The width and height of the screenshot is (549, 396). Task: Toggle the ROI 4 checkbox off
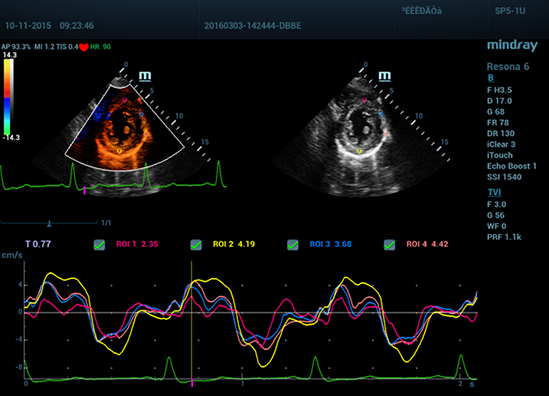click(x=389, y=245)
